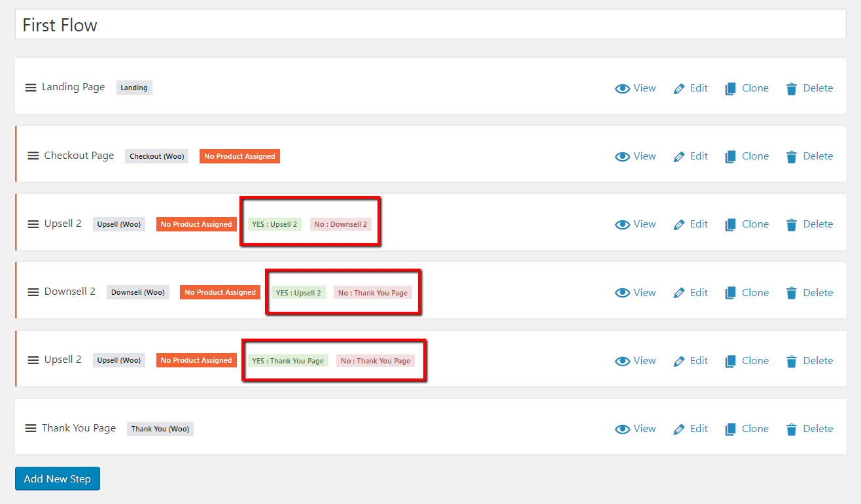Click the trash icon in Checkout Page row
The image size is (861, 504).
tap(792, 157)
